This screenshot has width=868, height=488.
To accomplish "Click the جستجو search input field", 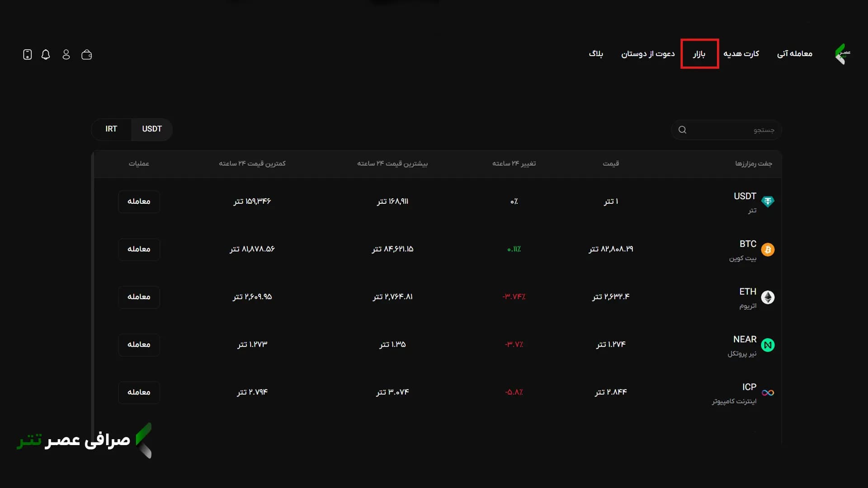I will click(x=726, y=130).
